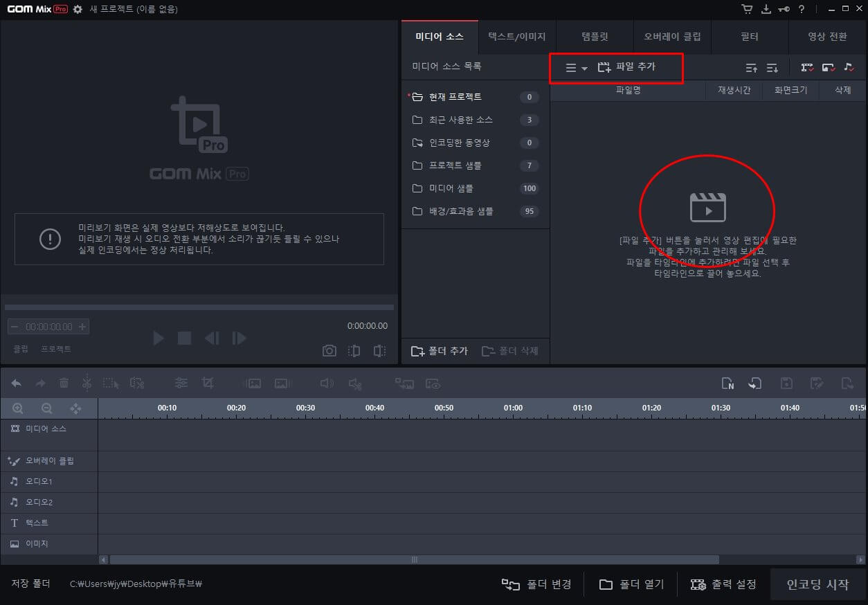Decrease timecode with minus stepper

(x=15, y=327)
